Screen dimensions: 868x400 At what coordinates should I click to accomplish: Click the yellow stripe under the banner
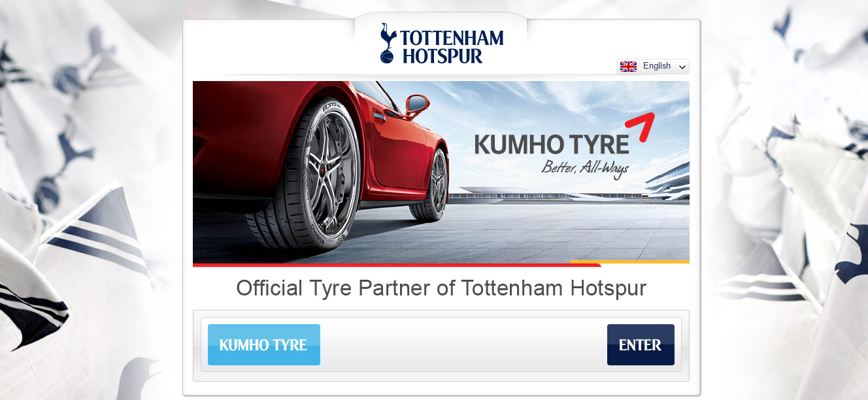[629, 262]
